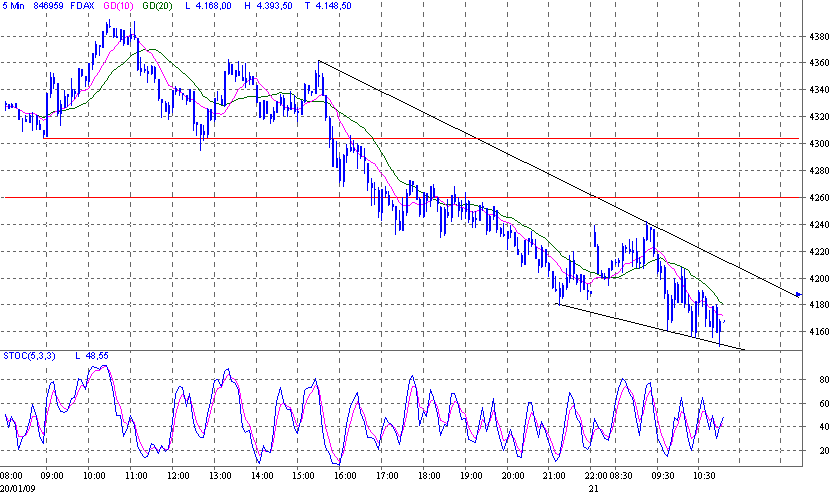Click the '21' date label under the time axis
The image size is (833, 496).
coord(594,488)
